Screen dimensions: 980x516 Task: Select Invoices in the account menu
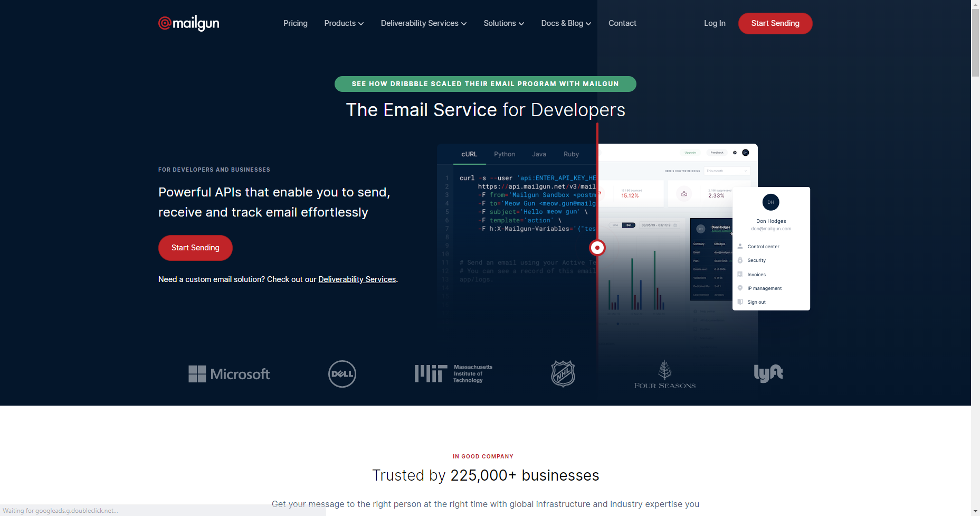pos(756,275)
